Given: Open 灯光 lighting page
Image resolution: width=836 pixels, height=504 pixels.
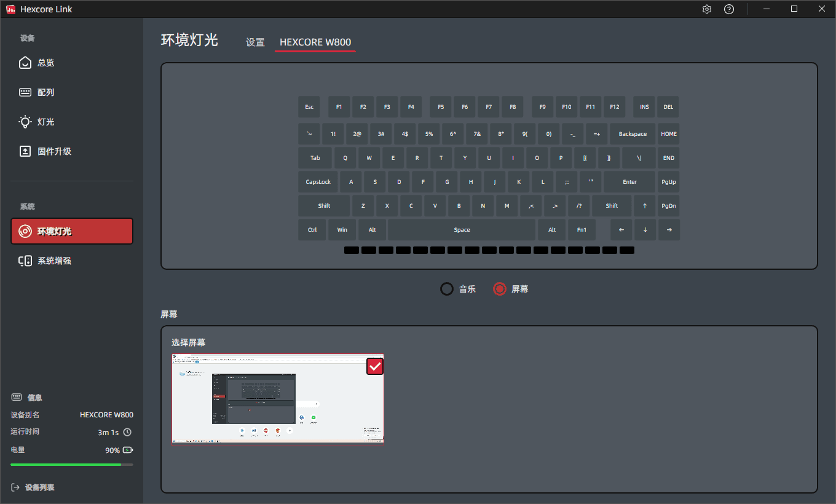Looking at the screenshot, I should pyautogui.click(x=72, y=122).
